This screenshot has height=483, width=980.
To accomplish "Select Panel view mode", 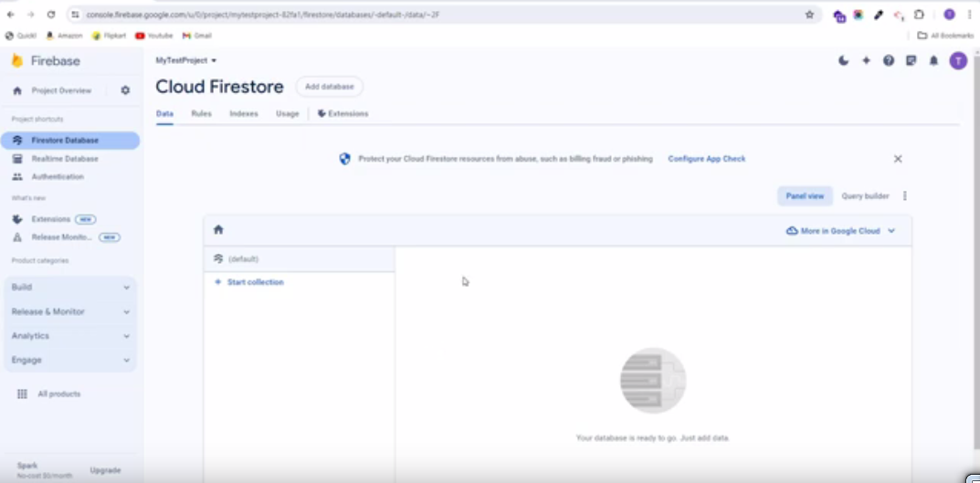I will pos(805,196).
